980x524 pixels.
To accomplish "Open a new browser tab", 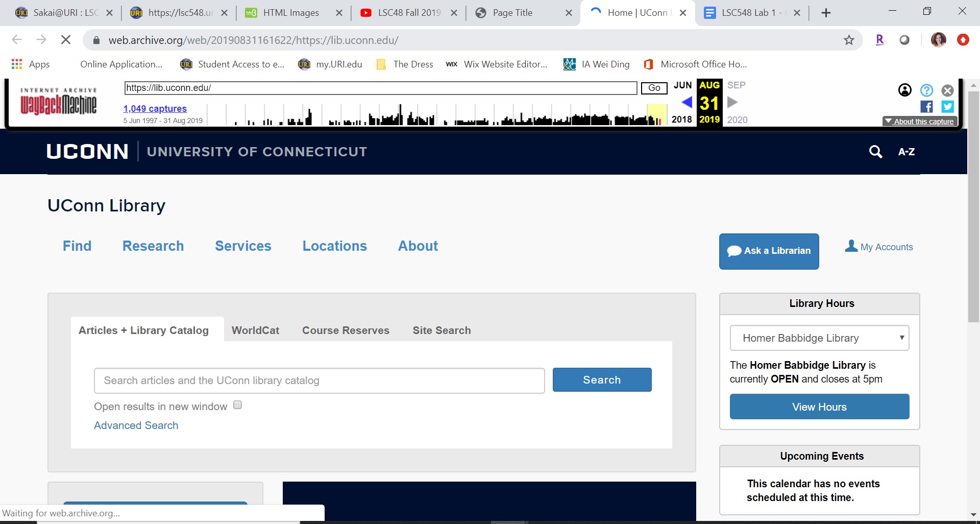I will [x=826, y=13].
